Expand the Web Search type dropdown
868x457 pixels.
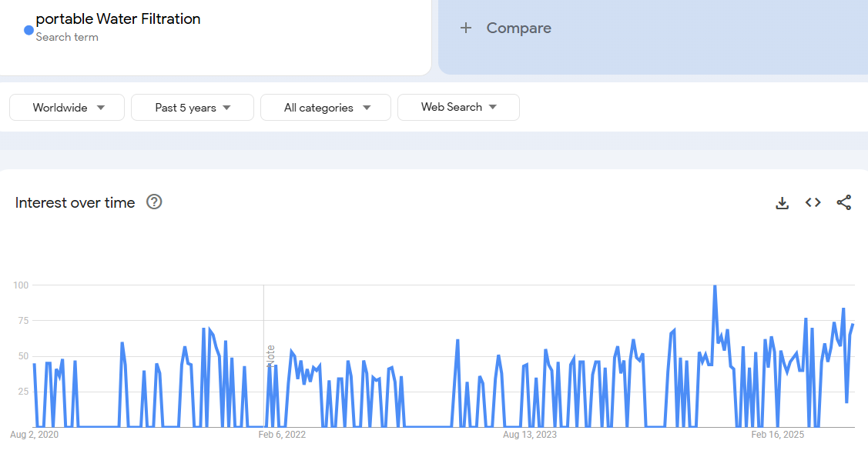pyautogui.click(x=458, y=108)
